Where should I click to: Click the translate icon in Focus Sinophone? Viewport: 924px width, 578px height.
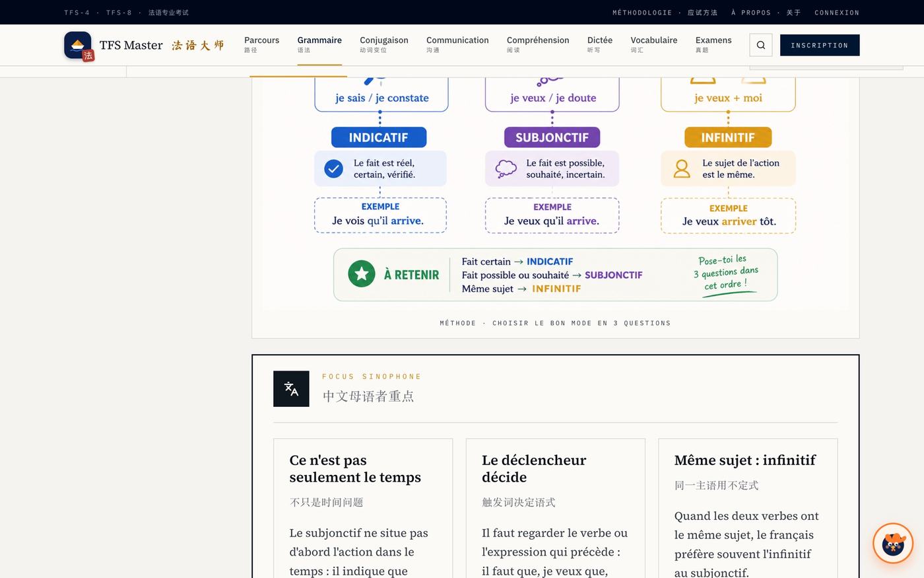291,388
